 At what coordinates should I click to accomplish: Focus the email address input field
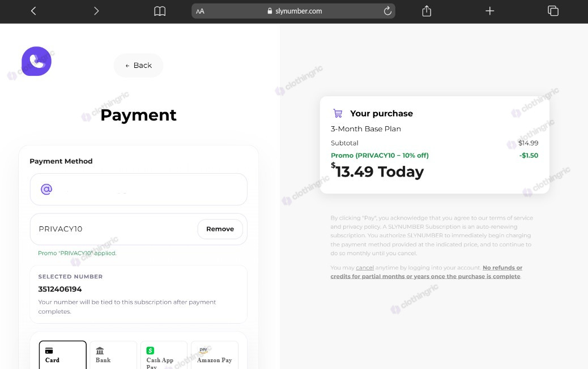[138, 189]
